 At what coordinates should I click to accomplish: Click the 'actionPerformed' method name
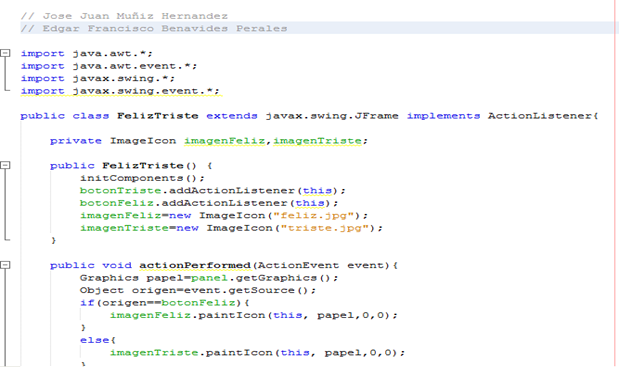click(x=195, y=266)
